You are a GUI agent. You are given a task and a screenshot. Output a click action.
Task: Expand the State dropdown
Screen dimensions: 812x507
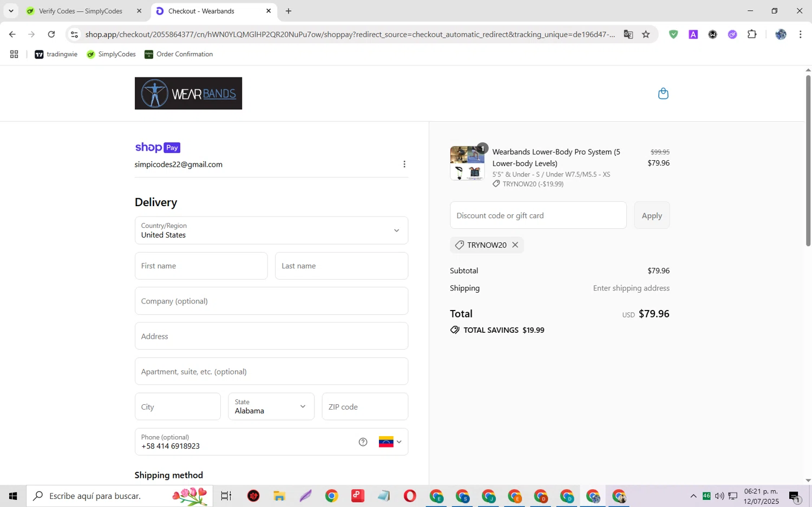271,407
